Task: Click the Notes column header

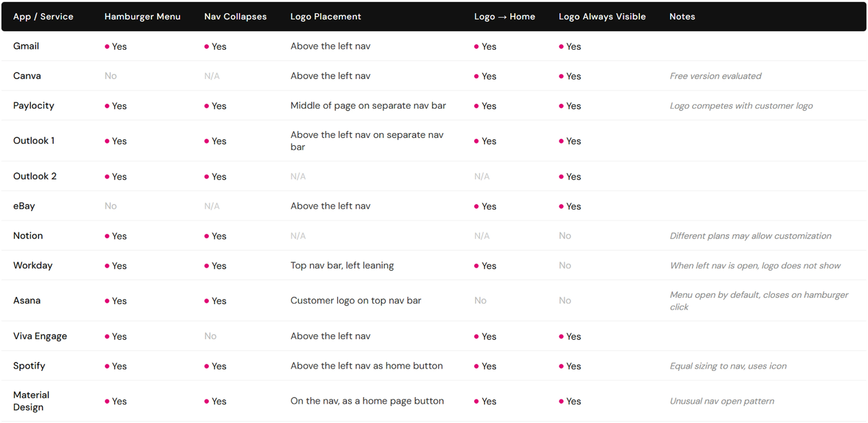Action: coord(682,16)
